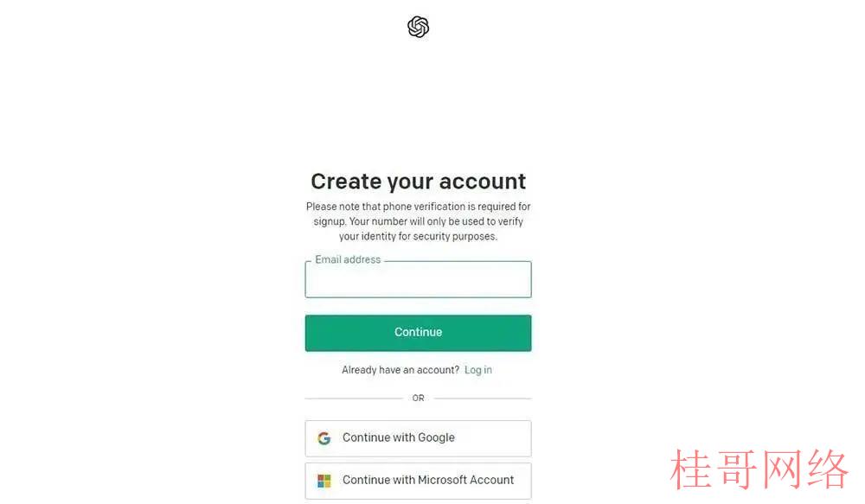Viewport: 865px width, 504px height.
Task: Select the note line ending with security purposes
Action: coord(418,236)
